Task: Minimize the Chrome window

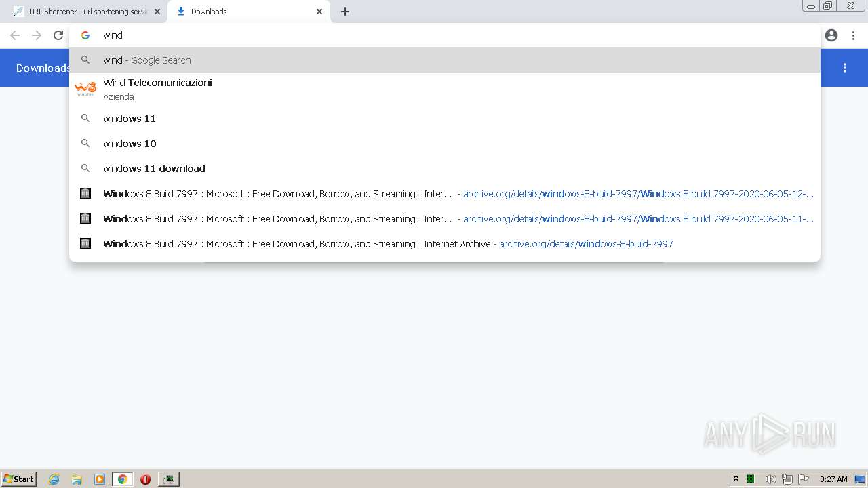Action: (x=811, y=6)
